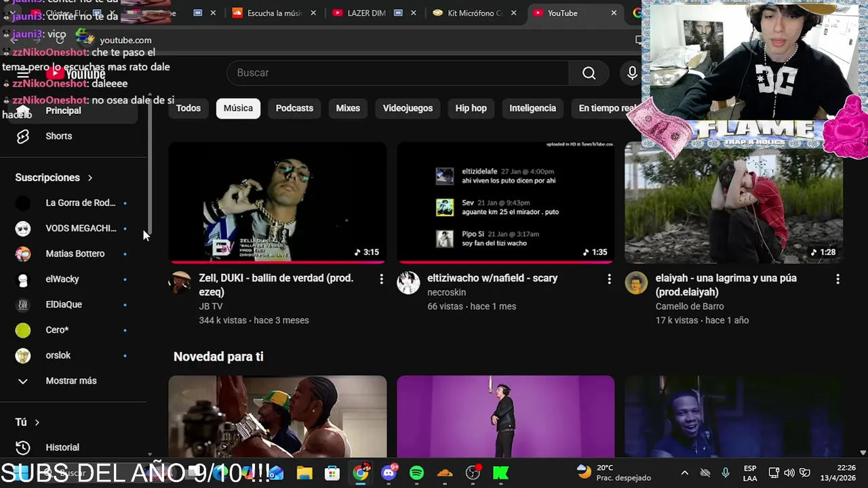Expand the Tú section
This screenshot has height=488, width=868.
[27, 422]
